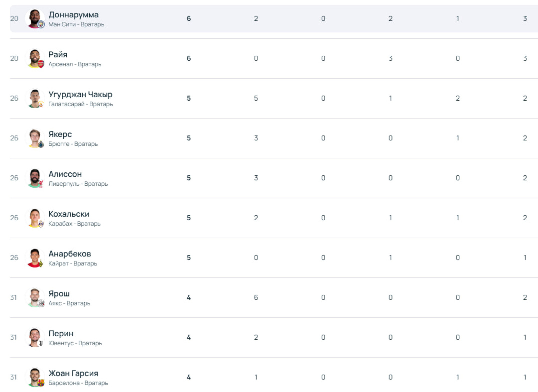Click Угурджан Чакыр's player photo
This screenshot has width=538, height=392.
(35, 98)
